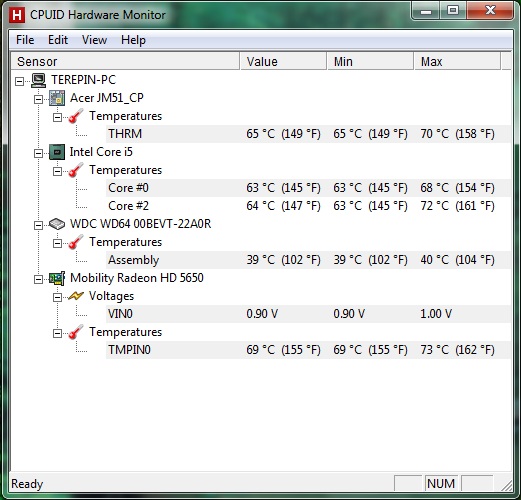Open the File menu
This screenshot has height=500, width=521.
click(25, 40)
